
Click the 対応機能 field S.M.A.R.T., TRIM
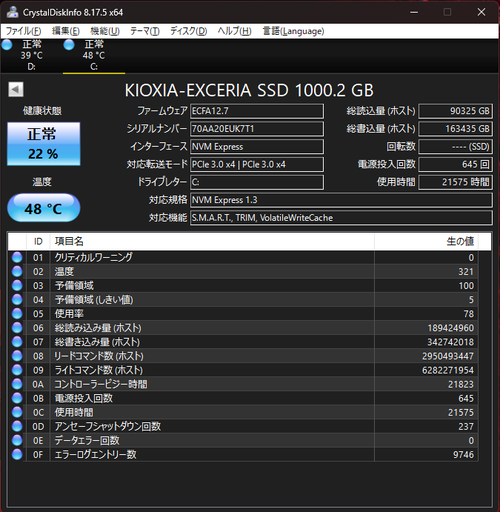[x=341, y=218]
